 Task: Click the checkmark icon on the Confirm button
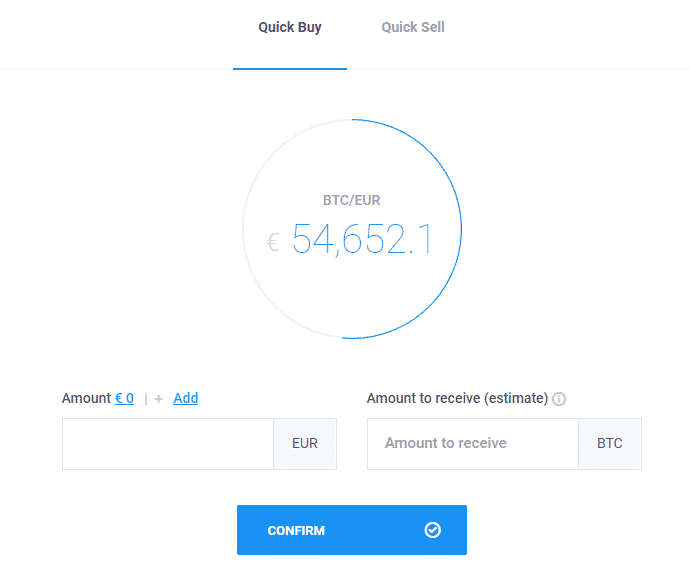[x=433, y=530]
